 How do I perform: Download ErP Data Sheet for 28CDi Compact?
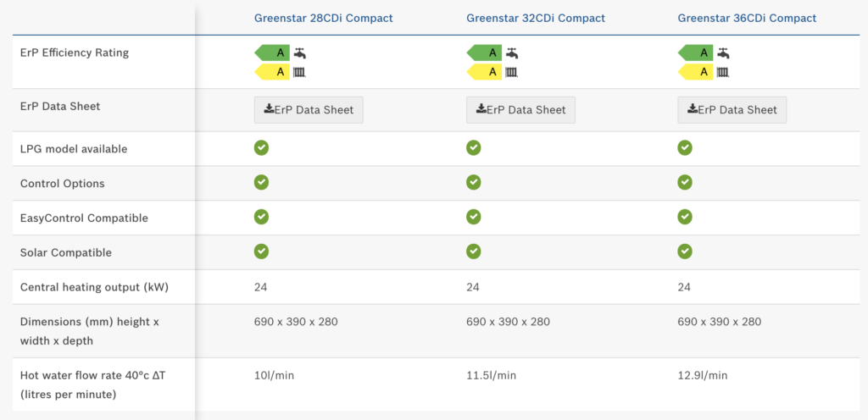coord(309,109)
